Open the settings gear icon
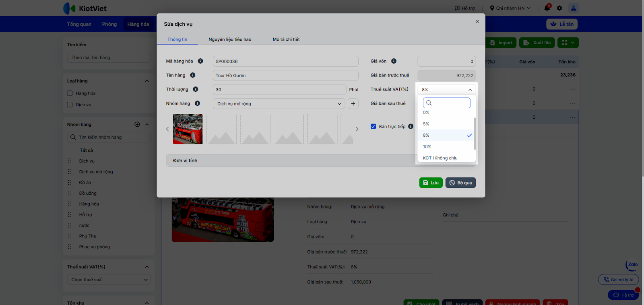 tap(559, 8)
